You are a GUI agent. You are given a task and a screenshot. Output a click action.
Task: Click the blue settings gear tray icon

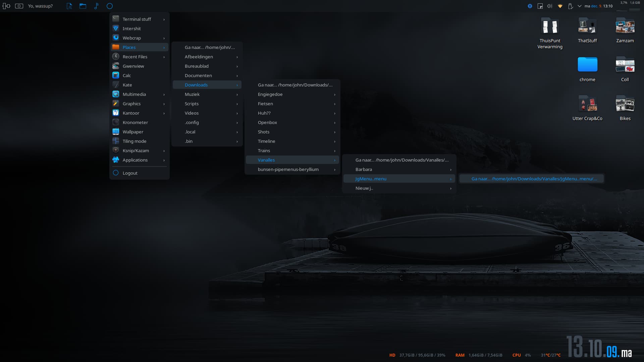click(530, 6)
